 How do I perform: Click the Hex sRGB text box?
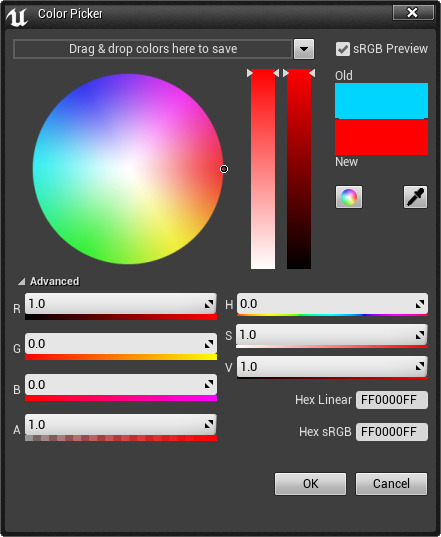point(392,432)
